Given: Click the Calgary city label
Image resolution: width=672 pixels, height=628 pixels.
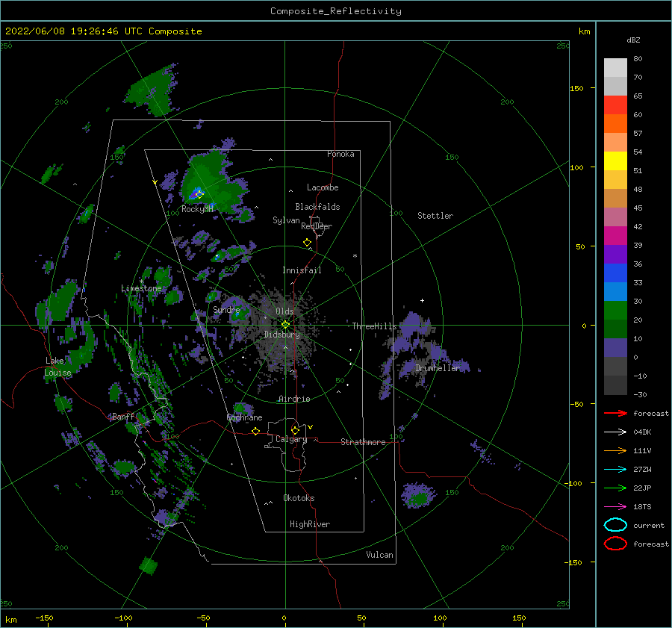Looking at the screenshot, I should click(x=291, y=439).
